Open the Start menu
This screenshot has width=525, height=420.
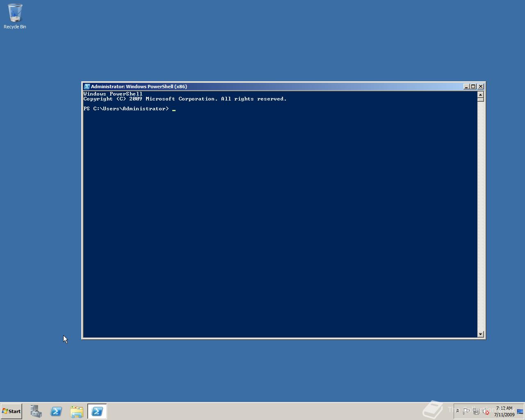click(11, 411)
